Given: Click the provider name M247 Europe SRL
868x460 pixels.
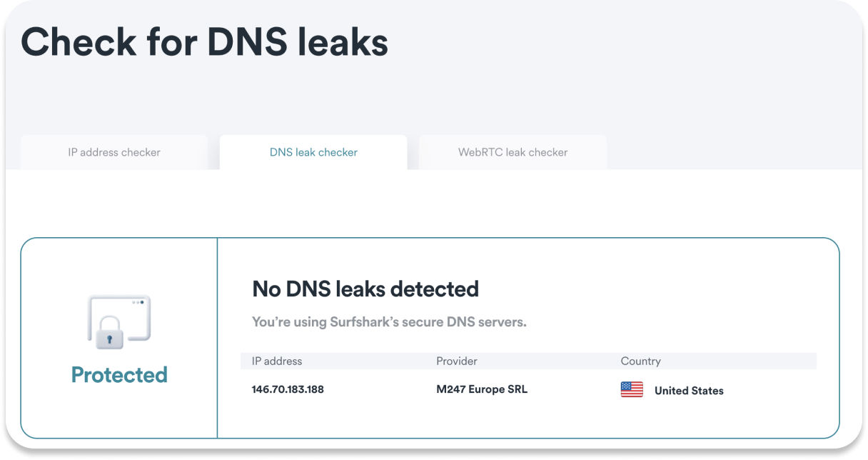Looking at the screenshot, I should click(482, 390).
